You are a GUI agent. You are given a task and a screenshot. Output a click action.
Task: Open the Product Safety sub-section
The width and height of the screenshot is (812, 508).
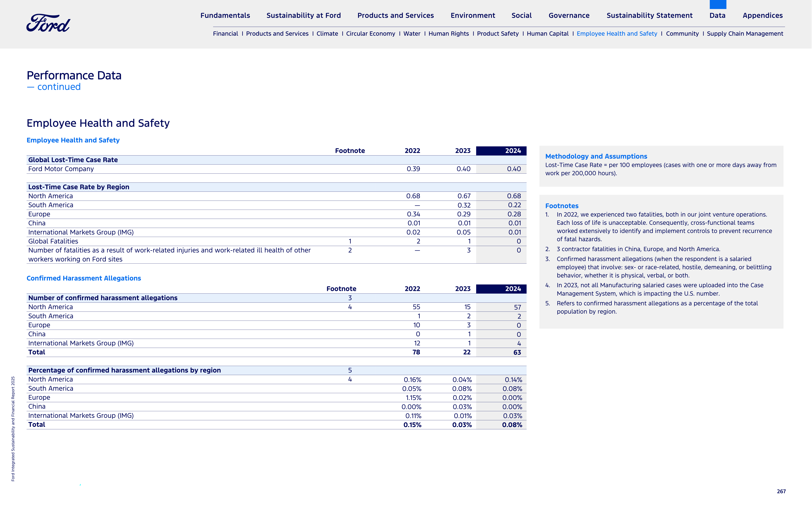498,34
